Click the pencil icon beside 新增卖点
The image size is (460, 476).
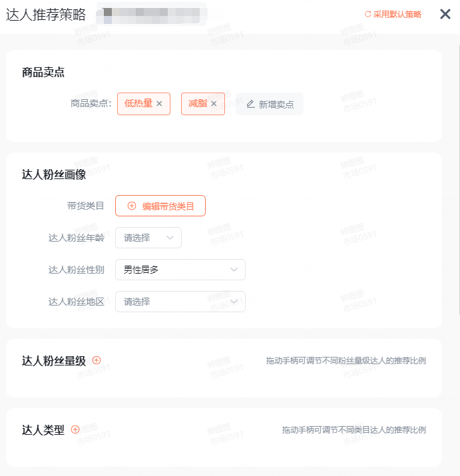click(x=250, y=104)
